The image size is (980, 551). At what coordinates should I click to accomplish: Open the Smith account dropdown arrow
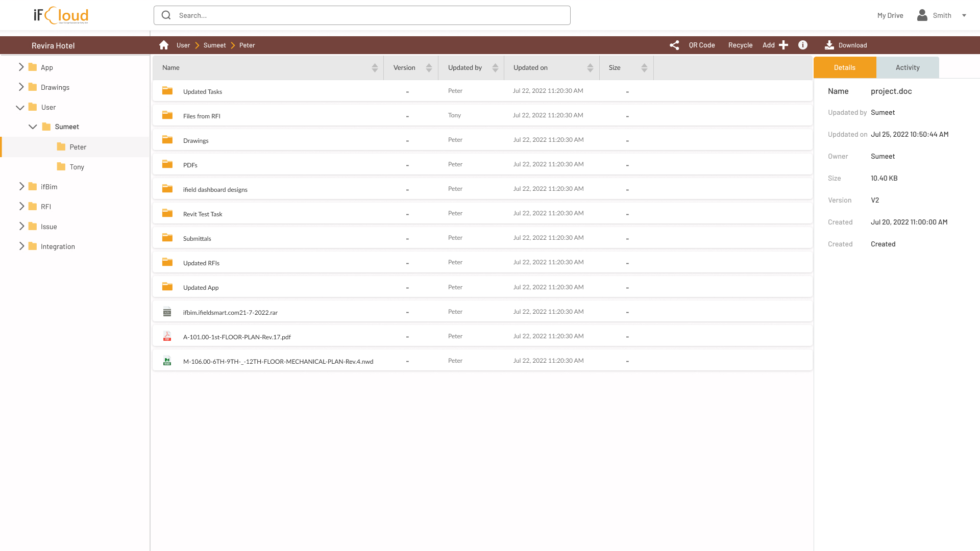point(965,15)
